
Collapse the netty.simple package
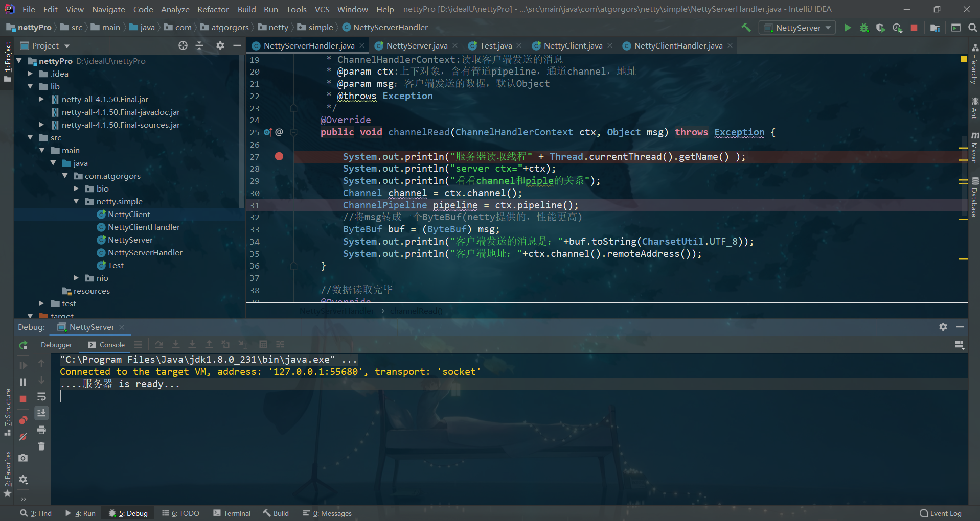coord(76,201)
